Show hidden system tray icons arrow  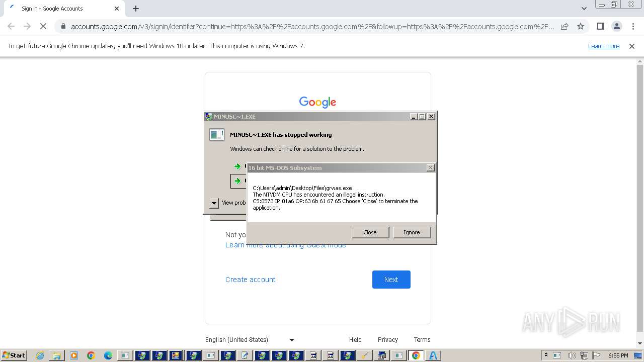point(546,355)
